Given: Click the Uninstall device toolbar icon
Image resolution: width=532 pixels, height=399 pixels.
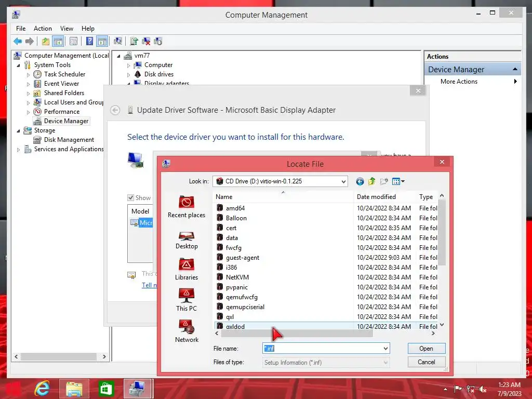Looking at the screenshot, I should 146,42.
